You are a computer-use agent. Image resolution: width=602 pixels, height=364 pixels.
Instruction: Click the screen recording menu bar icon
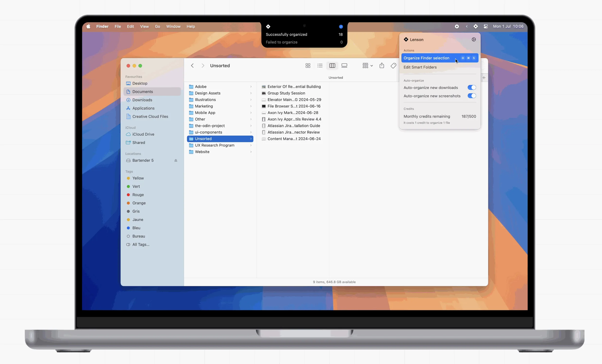457,26
